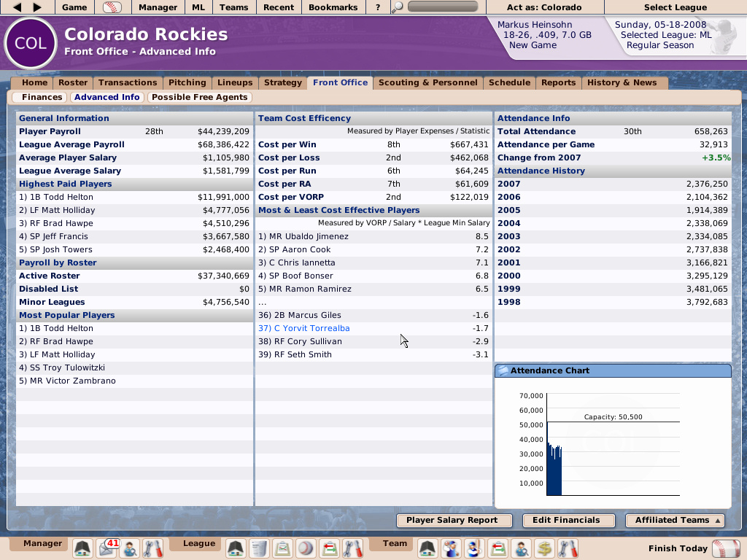Open the Recent menu
This screenshot has width=747, height=560.
[279, 7]
